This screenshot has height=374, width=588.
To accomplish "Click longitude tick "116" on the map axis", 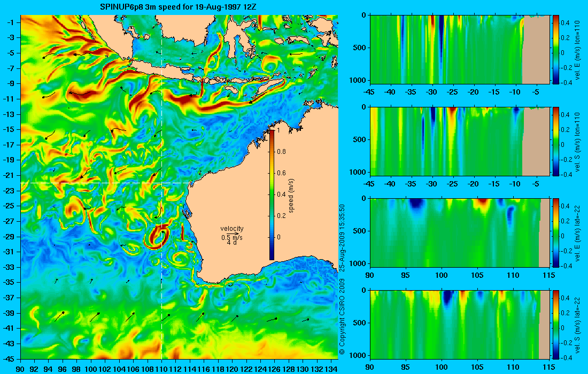I will 204,369.
